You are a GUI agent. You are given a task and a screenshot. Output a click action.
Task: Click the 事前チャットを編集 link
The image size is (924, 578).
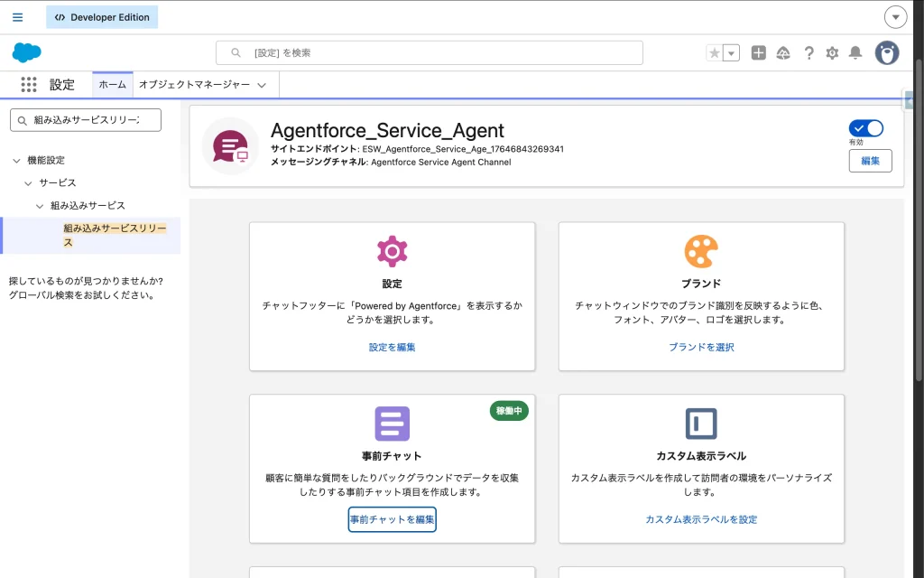point(392,519)
